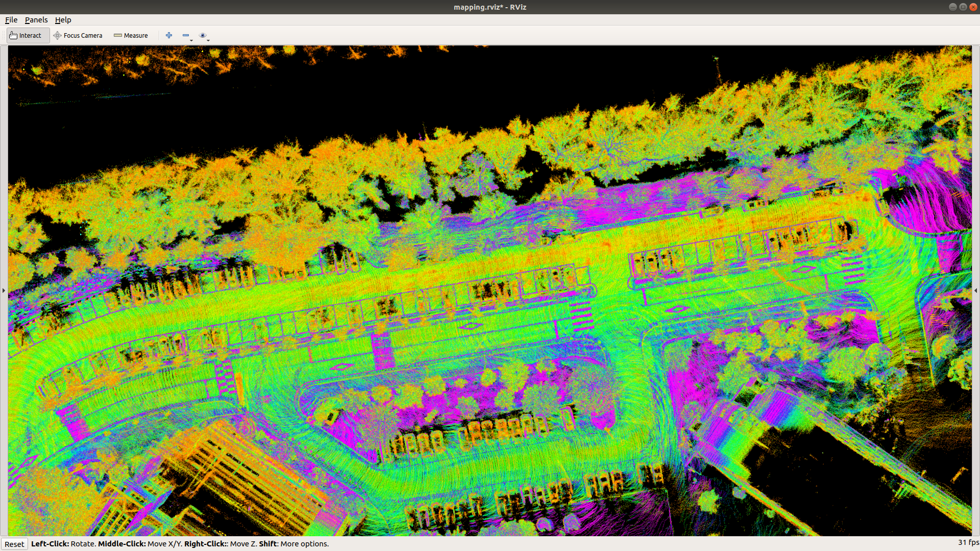
Task: Open the Panels menu
Action: (x=36, y=20)
